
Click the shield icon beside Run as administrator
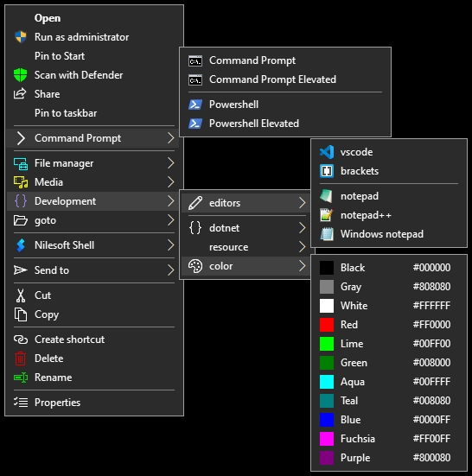[x=21, y=37]
